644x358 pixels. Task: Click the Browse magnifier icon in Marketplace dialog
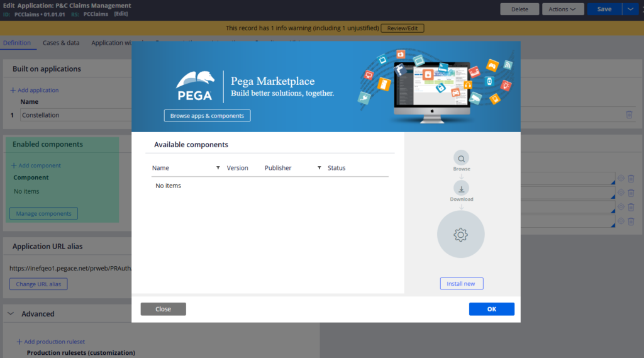click(461, 159)
